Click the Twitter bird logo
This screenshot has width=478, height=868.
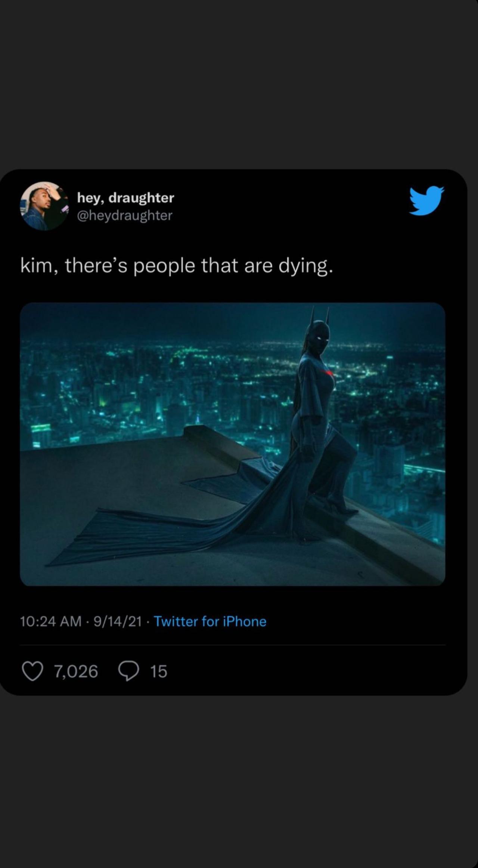point(426,200)
